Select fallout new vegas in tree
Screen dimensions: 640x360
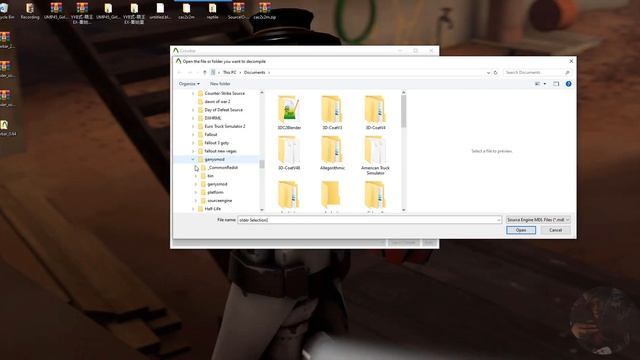pyautogui.click(x=220, y=151)
